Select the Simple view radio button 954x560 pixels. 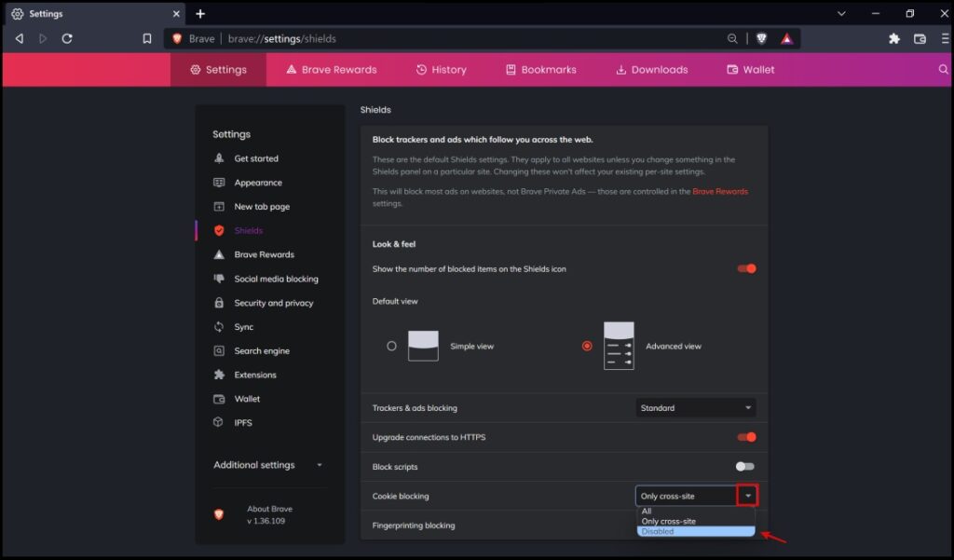tap(391, 346)
